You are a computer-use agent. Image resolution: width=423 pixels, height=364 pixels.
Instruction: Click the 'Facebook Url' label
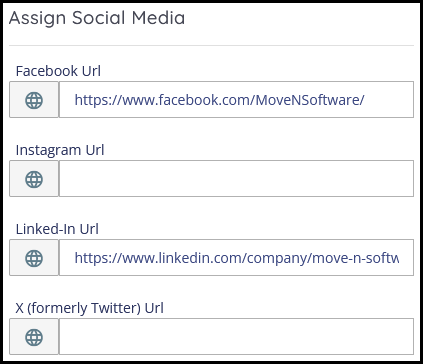(x=58, y=71)
